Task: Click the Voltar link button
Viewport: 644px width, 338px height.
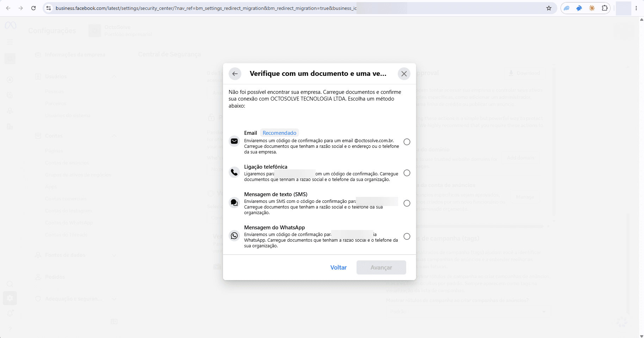Action: point(339,267)
